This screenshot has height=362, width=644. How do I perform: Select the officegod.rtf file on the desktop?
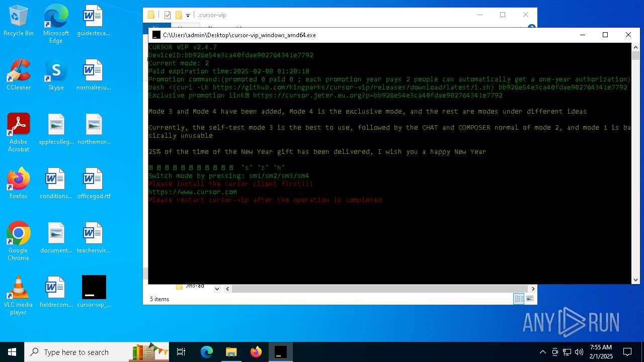(x=94, y=184)
